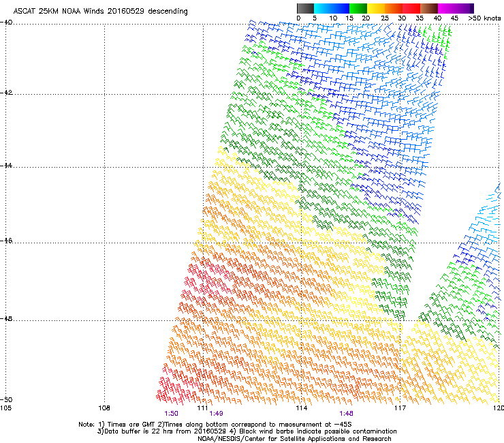Click the -42 latitude axis label
Viewport: 504px width, 443px height.
(x=6, y=93)
